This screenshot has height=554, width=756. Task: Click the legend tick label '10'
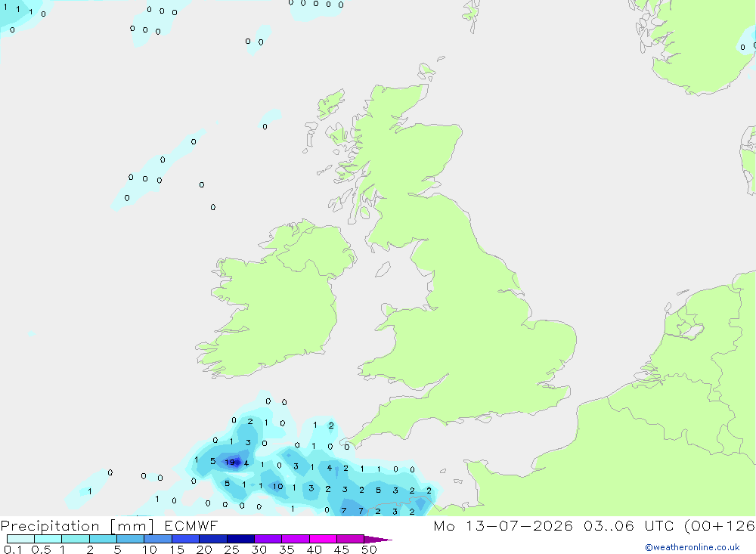tap(150, 549)
